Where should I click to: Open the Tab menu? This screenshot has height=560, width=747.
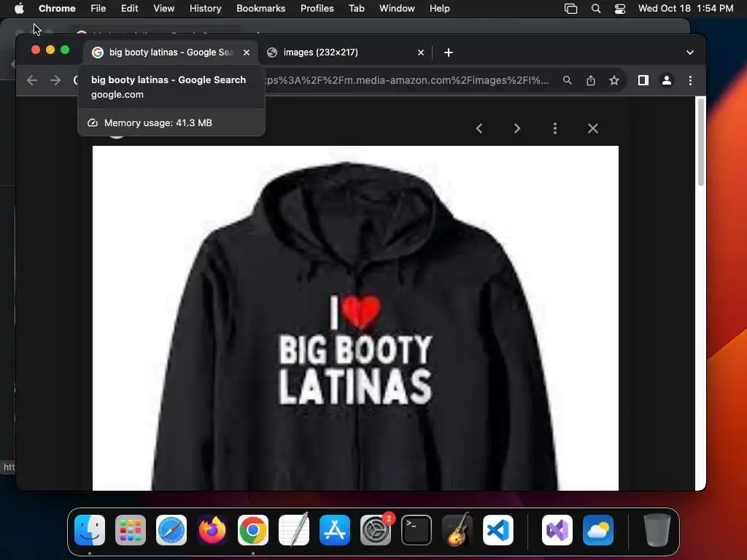coord(356,9)
